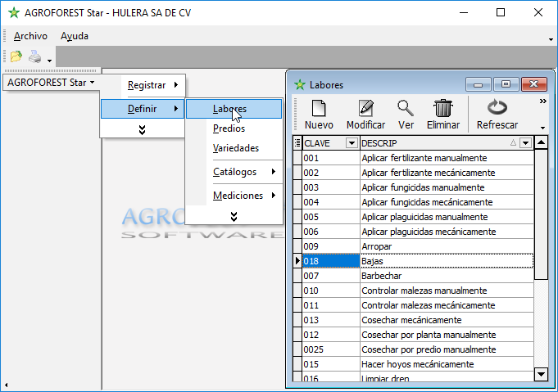
Task: Click the printer toolbar icon
Action: [x=35, y=56]
